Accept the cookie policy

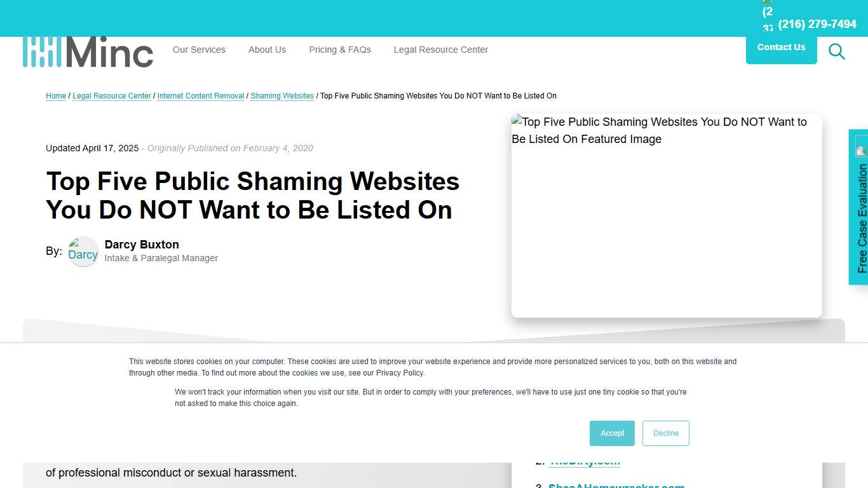pos(612,433)
